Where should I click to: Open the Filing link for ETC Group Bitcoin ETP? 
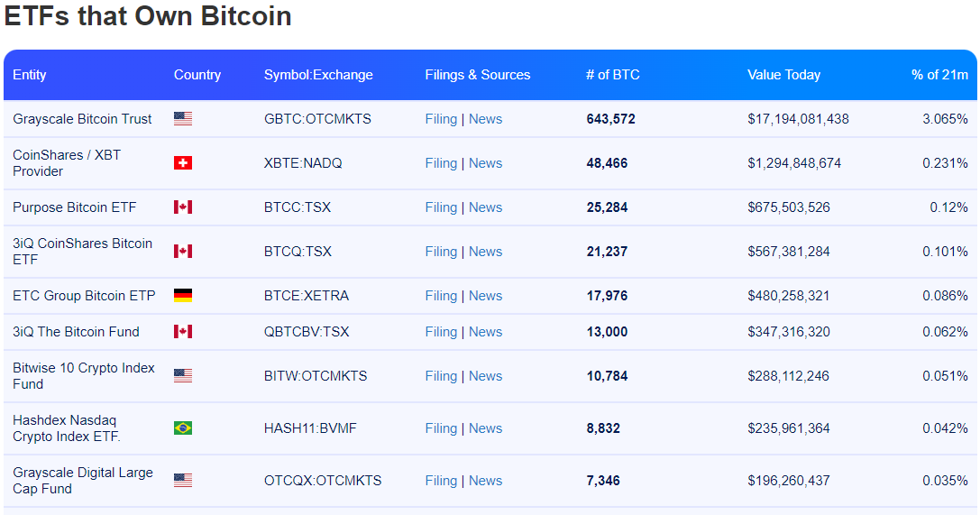[441, 296]
